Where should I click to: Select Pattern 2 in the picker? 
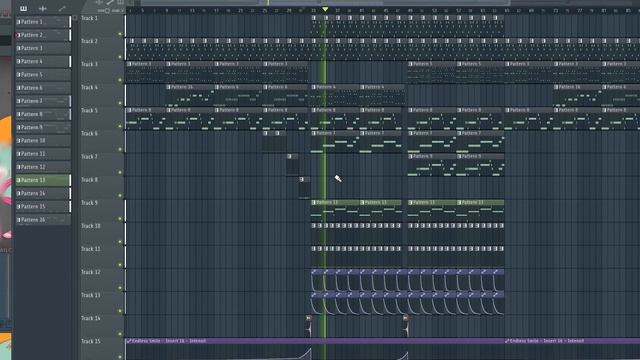(x=43, y=35)
